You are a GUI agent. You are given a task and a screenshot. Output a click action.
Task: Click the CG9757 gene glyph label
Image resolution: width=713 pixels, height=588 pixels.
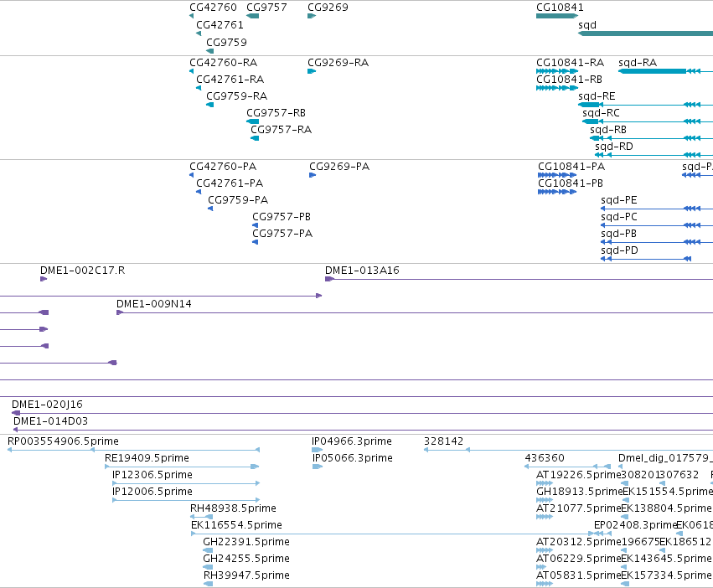coord(266,8)
